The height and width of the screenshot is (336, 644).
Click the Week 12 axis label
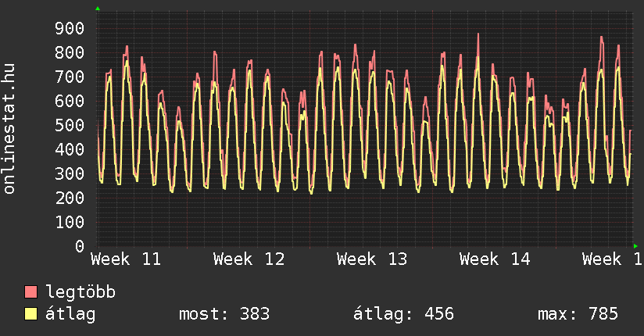coord(249,259)
